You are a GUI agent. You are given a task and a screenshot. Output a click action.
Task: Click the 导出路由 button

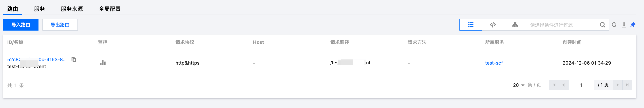coord(60,25)
